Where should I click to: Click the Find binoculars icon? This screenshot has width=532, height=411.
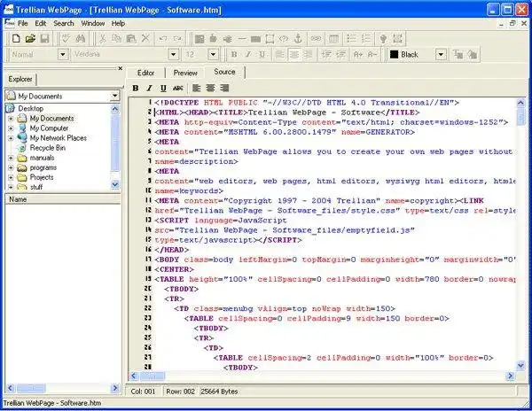(x=82, y=38)
